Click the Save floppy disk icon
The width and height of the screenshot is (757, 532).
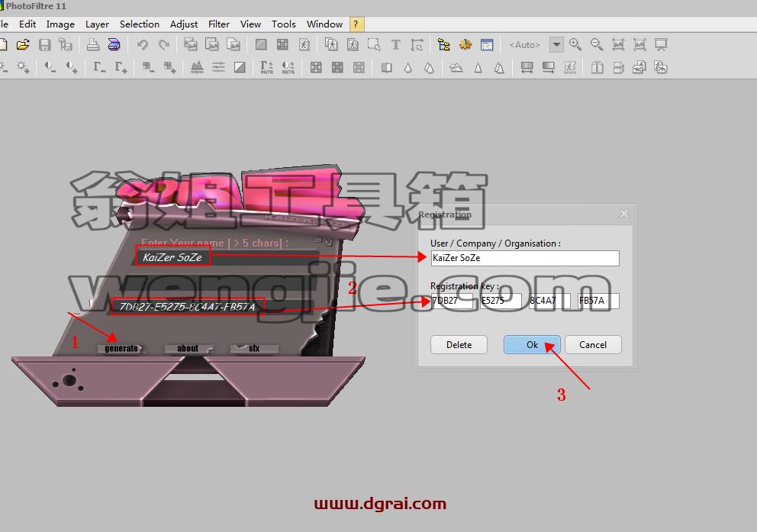(x=44, y=45)
